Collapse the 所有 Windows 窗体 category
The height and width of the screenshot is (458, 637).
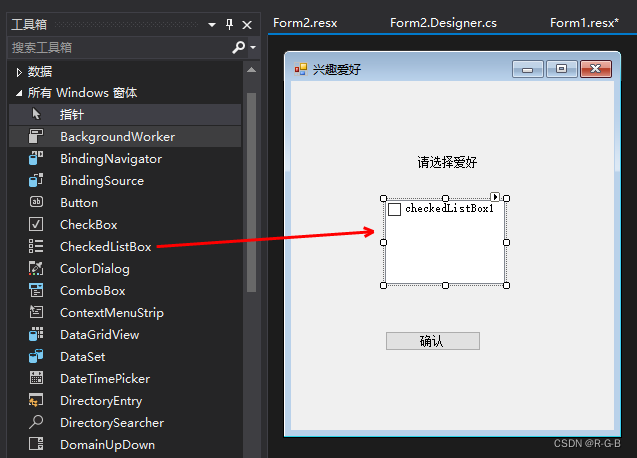[19, 93]
